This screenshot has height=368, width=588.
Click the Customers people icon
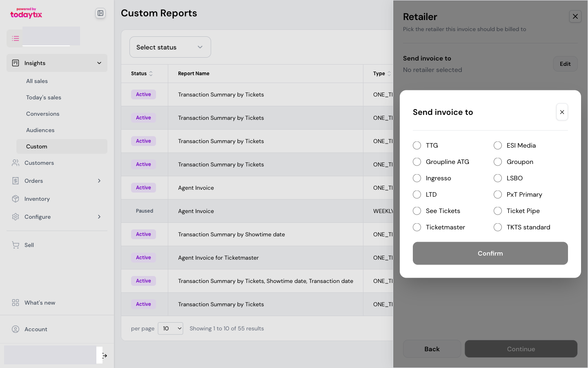point(16,163)
